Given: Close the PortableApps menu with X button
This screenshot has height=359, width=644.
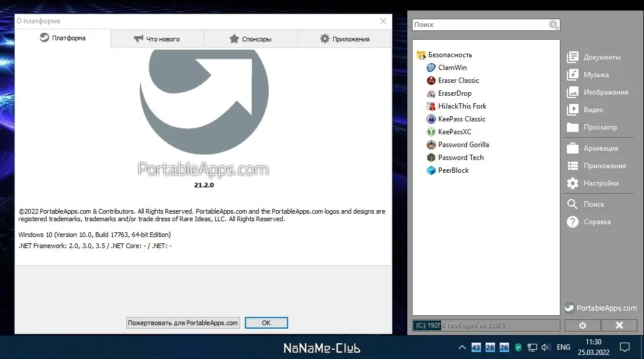Looking at the screenshot, I should 619,325.
